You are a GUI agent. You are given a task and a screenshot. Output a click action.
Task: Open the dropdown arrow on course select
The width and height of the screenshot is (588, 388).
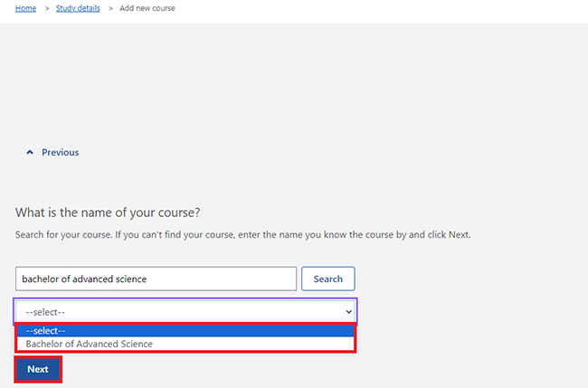coord(348,312)
